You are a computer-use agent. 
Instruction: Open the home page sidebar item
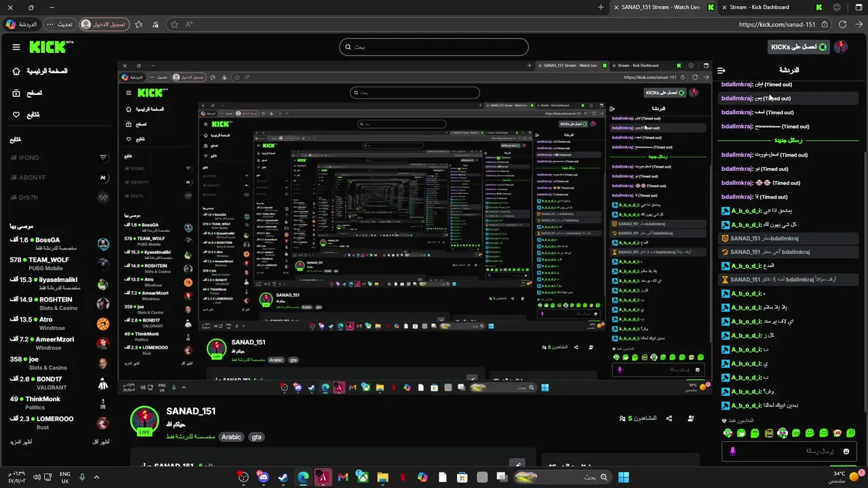pyautogui.click(x=40, y=71)
